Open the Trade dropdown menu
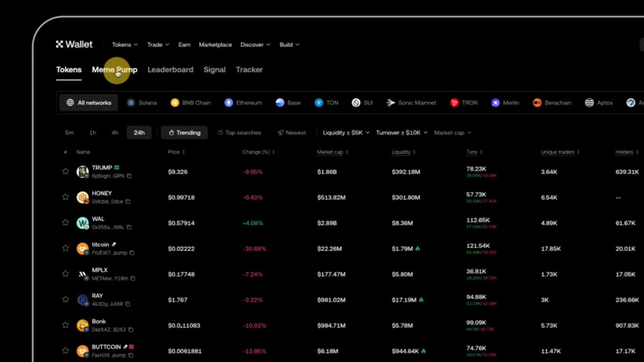The image size is (644, 362). pos(158,45)
